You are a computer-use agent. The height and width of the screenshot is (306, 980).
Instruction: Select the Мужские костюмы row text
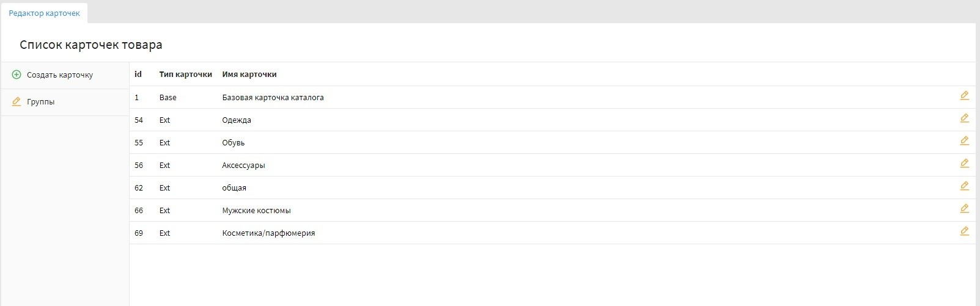pos(256,211)
